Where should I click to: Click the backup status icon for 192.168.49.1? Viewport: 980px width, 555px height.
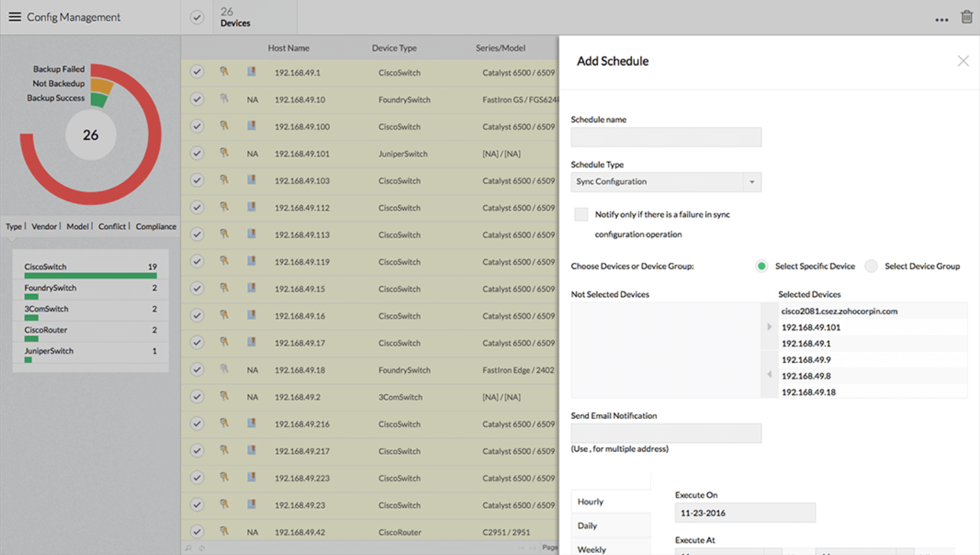point(224,72)
